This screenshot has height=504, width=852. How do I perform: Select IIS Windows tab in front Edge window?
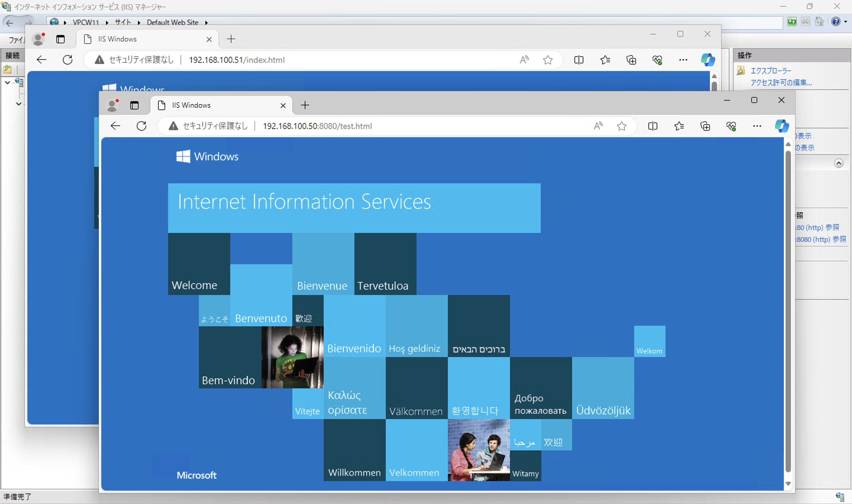222,105
